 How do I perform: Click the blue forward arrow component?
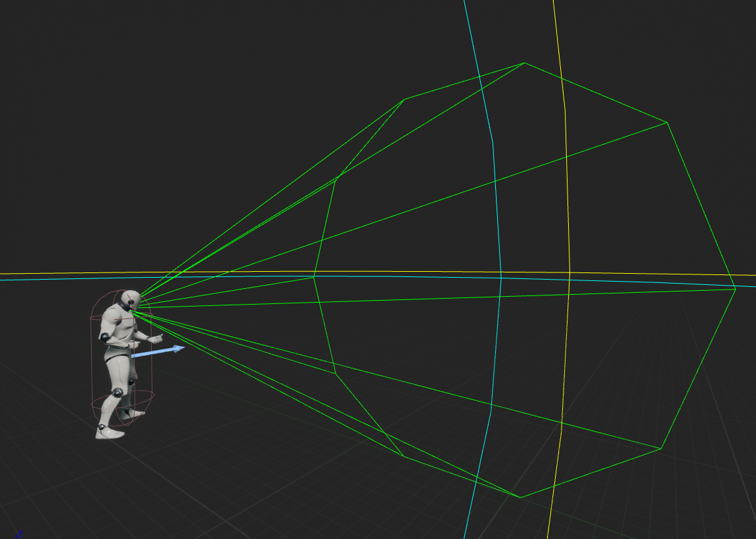(x=158, y=351)
